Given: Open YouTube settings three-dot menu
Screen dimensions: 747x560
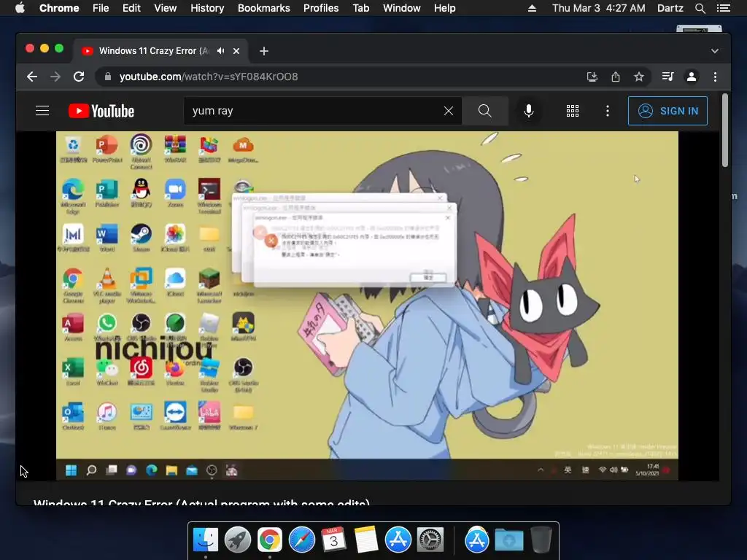Looking at the screenshot, I should 608,111.
